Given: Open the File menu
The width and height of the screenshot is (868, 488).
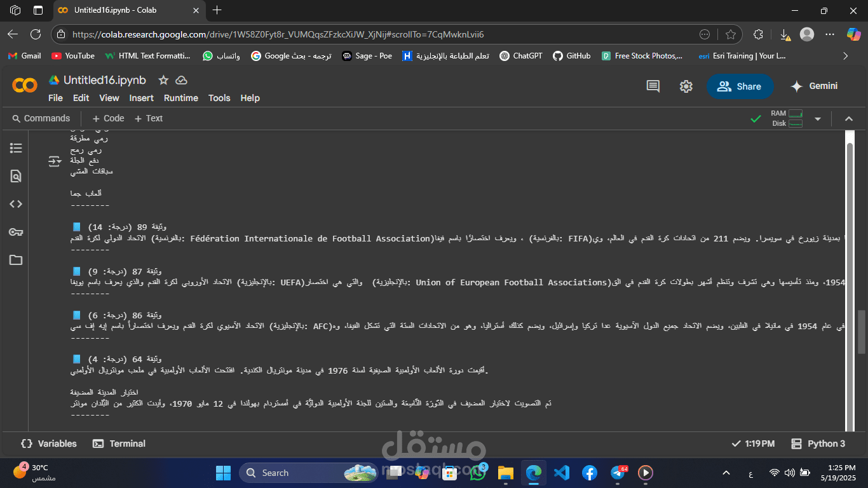Looking at the screenshot, I should (x=55, y=98).
